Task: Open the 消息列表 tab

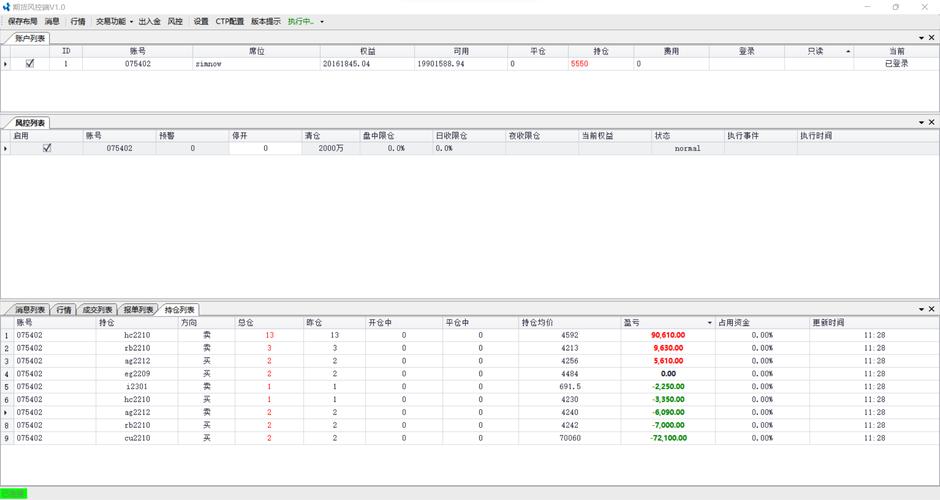Action: point(26,309)
